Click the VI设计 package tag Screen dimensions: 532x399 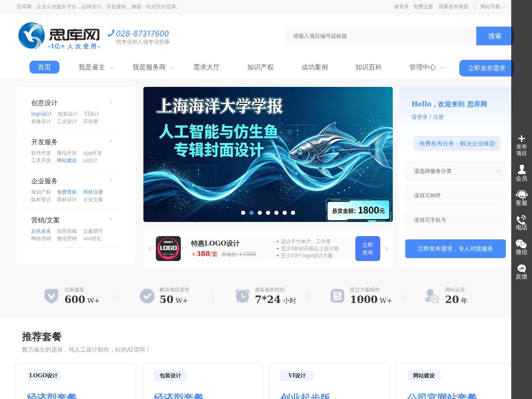(x=297, y=376)
